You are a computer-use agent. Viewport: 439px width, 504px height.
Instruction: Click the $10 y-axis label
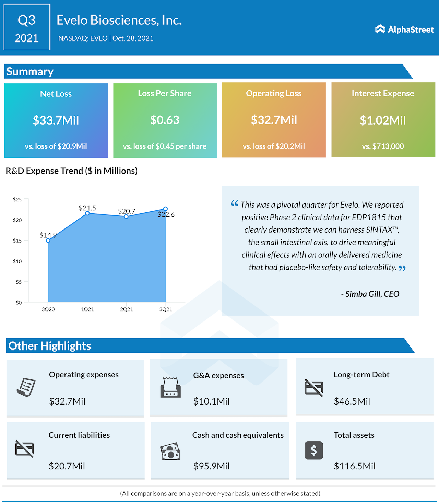[17, 261]
